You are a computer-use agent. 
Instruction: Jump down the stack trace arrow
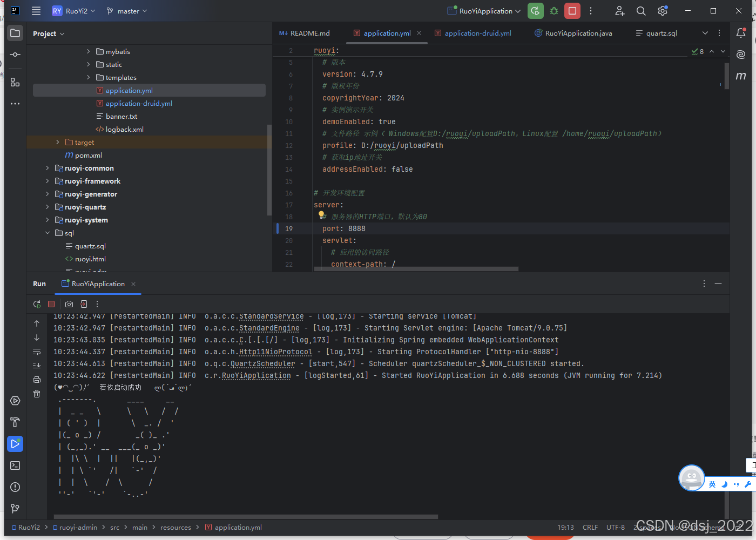(x=37, y=337)
